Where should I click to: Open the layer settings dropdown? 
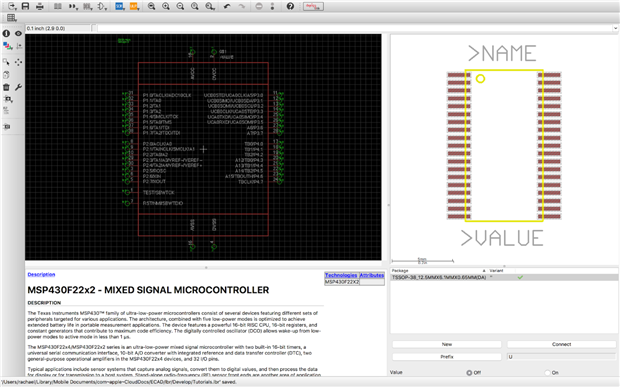[x=8, y=46]
